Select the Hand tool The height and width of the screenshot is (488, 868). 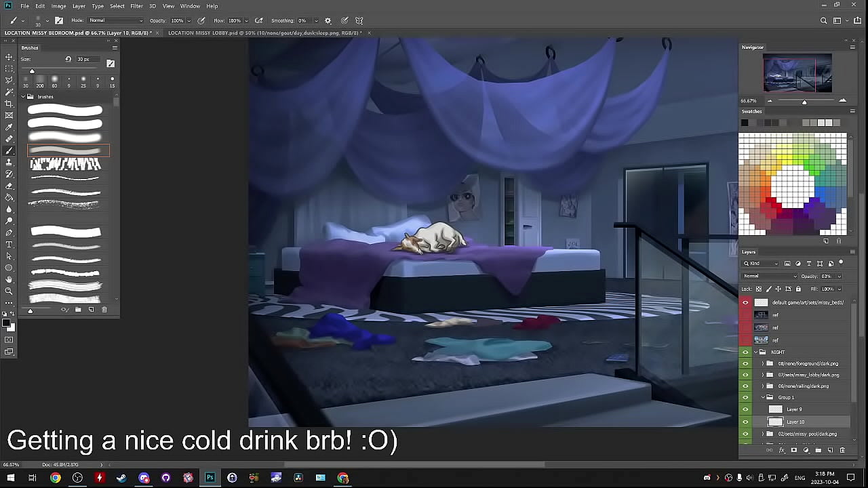pyautogui.click(x=9, y=279)
